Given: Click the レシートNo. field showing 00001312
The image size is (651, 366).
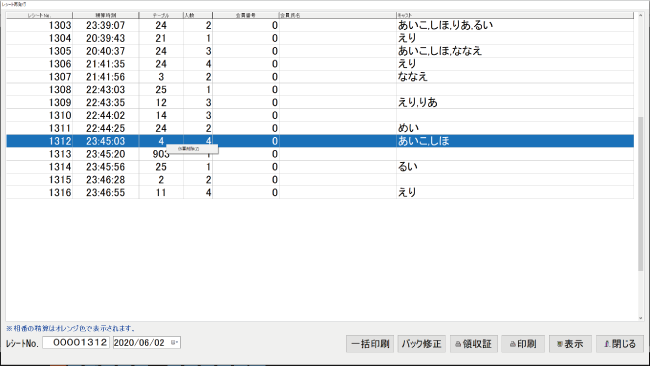Looking at the screenshot, I should pyautogui.click(x=76, y=343).
